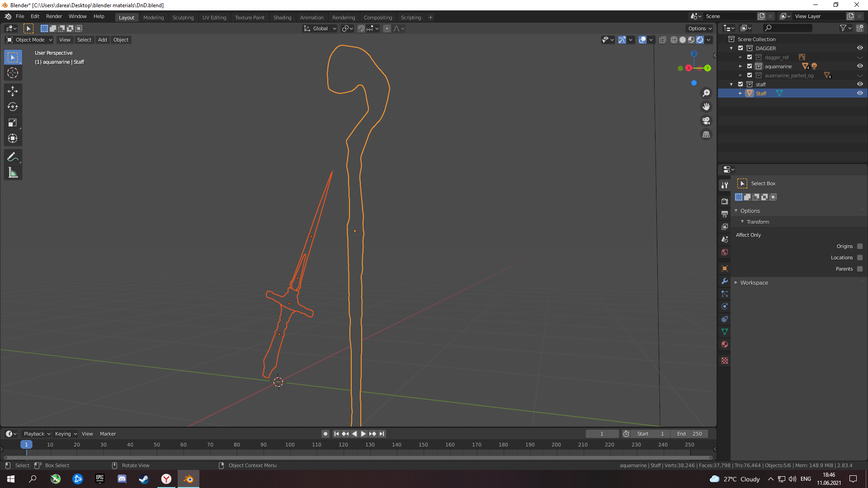Expand the Workspace panel
This screenshot has height=488, width=868.
tap(754, 282)
